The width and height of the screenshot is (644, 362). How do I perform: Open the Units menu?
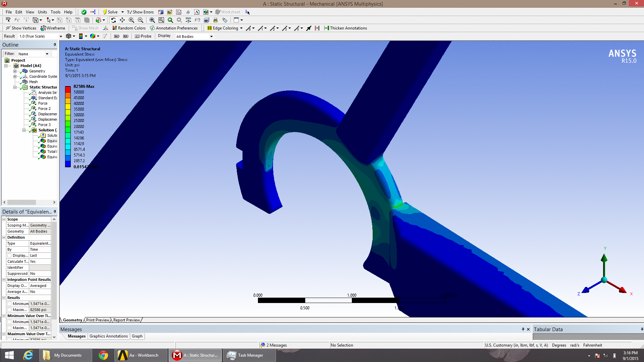pyautogui.click(x=42, y=12)
